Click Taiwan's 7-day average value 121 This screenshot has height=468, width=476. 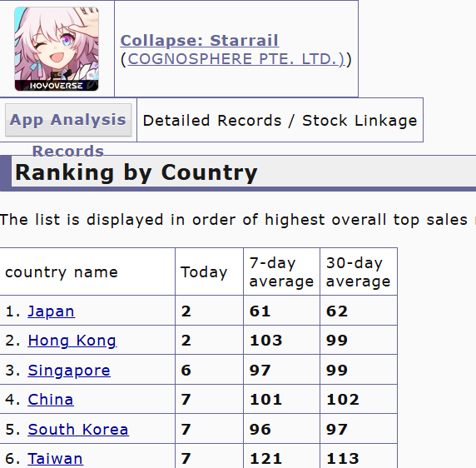tap(265, 458)
